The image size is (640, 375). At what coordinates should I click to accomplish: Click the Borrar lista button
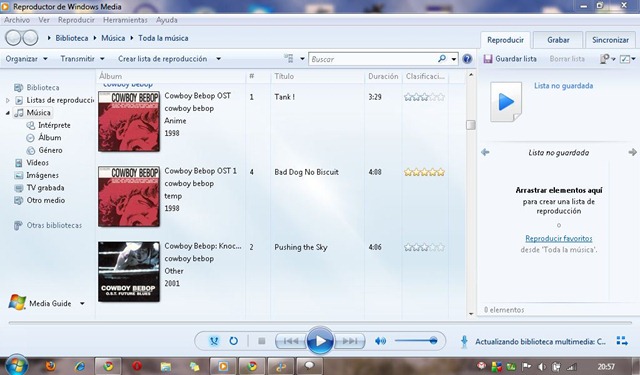(x=567, y=59)
